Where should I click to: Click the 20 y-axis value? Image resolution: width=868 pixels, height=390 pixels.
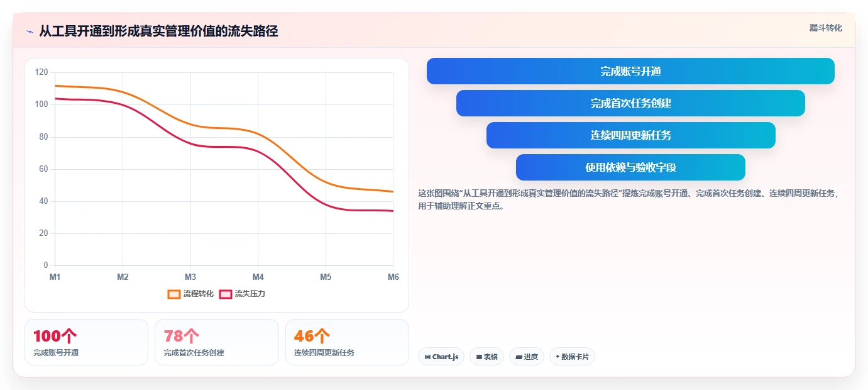pos(43,233)
